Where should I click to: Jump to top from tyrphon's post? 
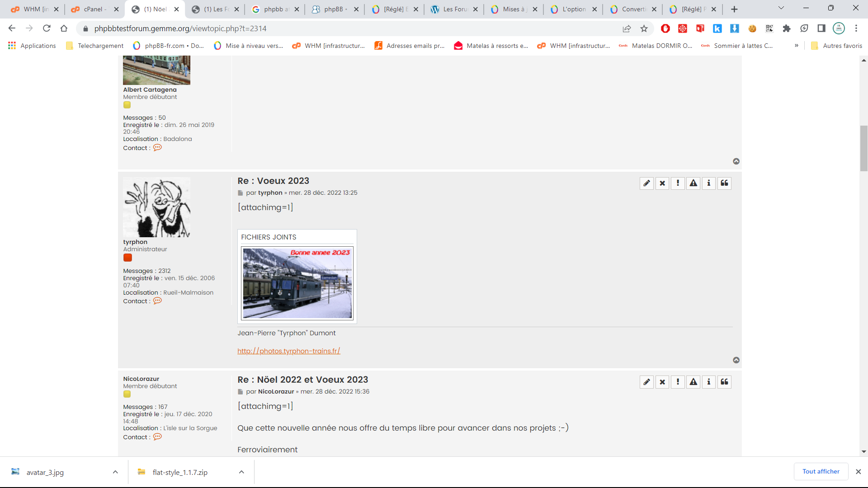tap(736, 360)
